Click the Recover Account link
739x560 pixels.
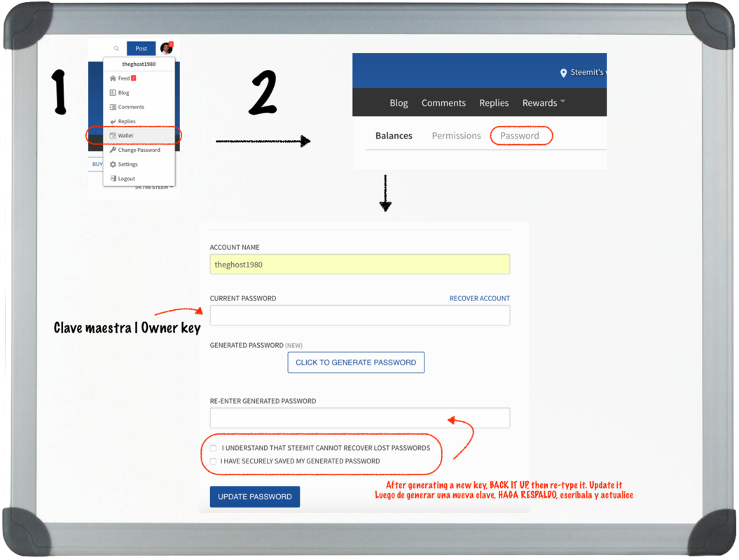click(x=479, y=298)
